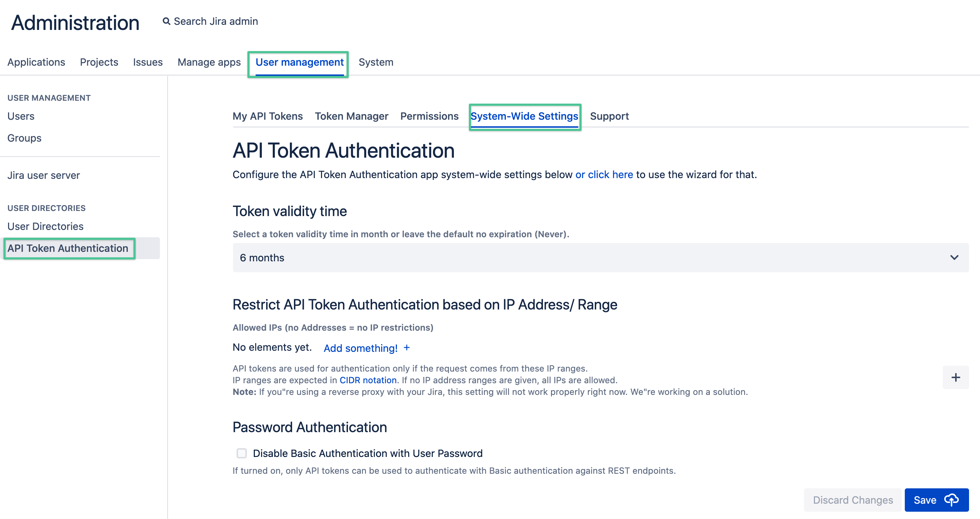
Task: Click the search magnifier icon
Action: coord(166,21)
